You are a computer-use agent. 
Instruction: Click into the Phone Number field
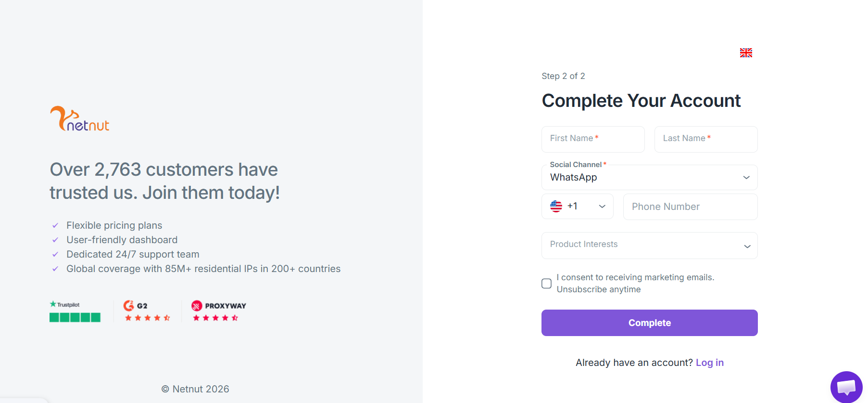tap(690, 207)
